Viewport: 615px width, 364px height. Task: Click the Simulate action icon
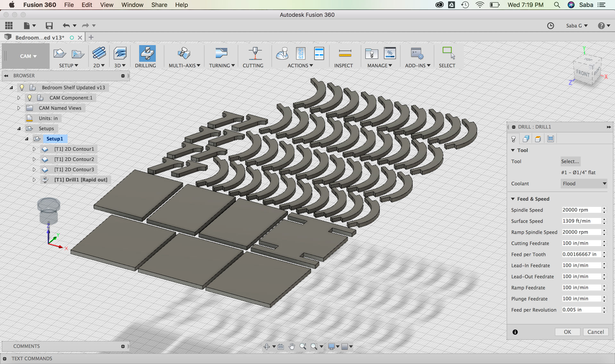click(x=282, y=53)
